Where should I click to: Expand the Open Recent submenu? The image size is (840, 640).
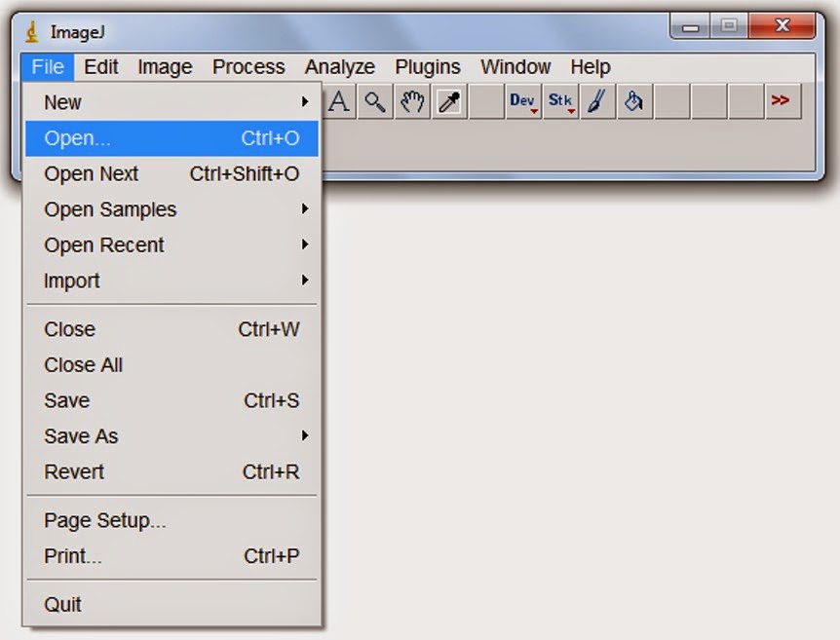(172, 245)
